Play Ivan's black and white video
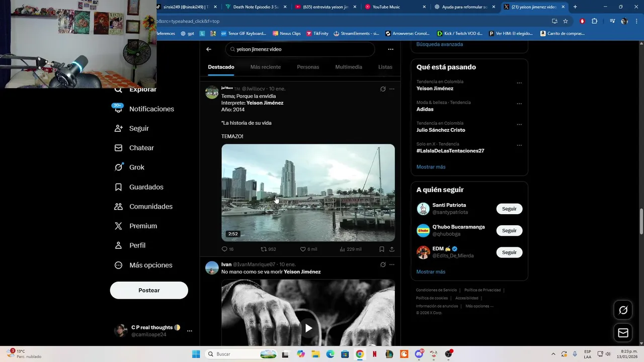The image size is (644, 362). 308,328
